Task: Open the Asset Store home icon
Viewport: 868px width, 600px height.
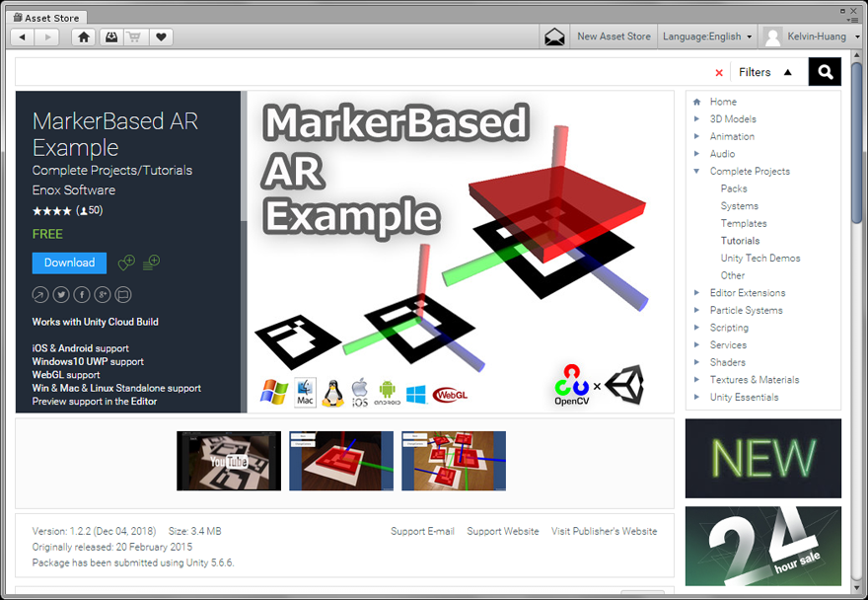Action: [84, 37]
